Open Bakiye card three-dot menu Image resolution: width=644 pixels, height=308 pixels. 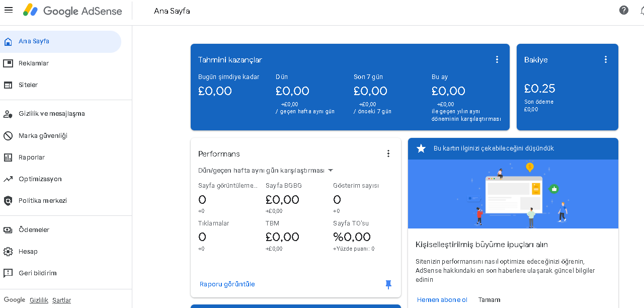[x=606, y=59]
